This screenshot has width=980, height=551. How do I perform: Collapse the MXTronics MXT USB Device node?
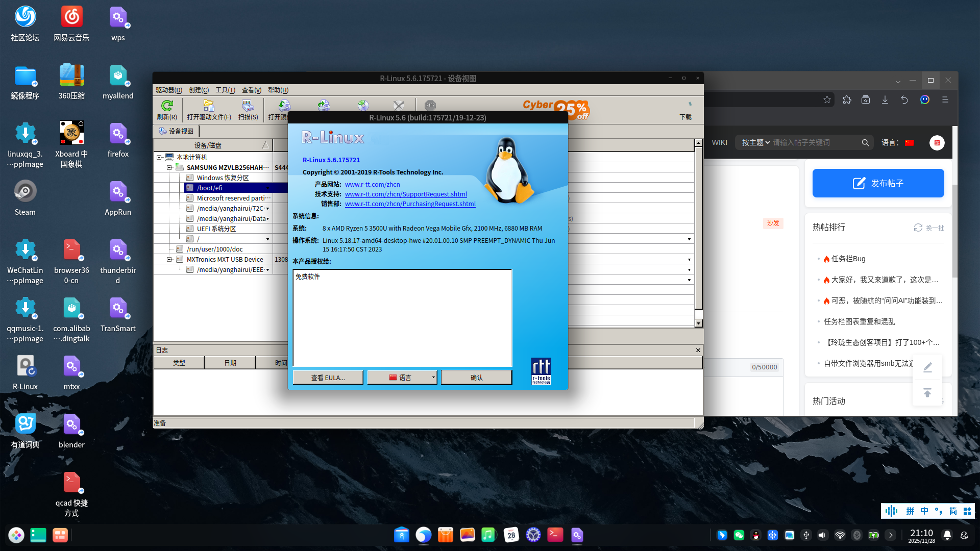pos(169,259)
